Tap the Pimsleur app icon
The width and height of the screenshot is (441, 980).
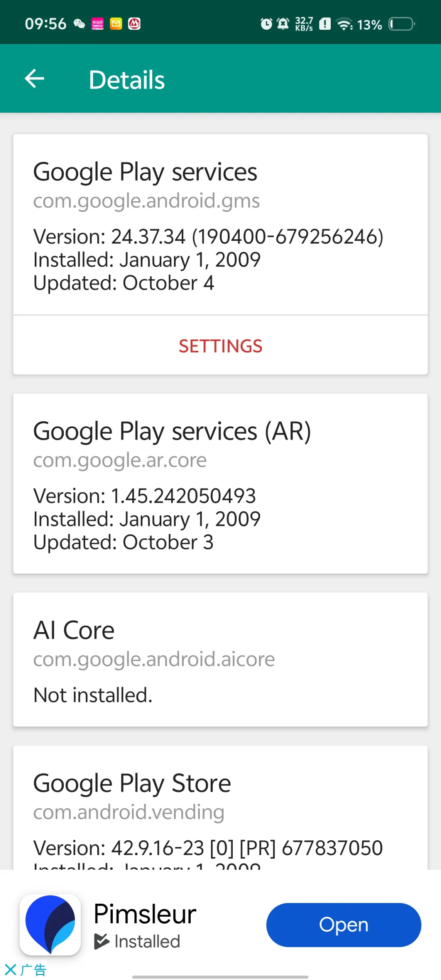pyautogui.click(x=50, y=924)
